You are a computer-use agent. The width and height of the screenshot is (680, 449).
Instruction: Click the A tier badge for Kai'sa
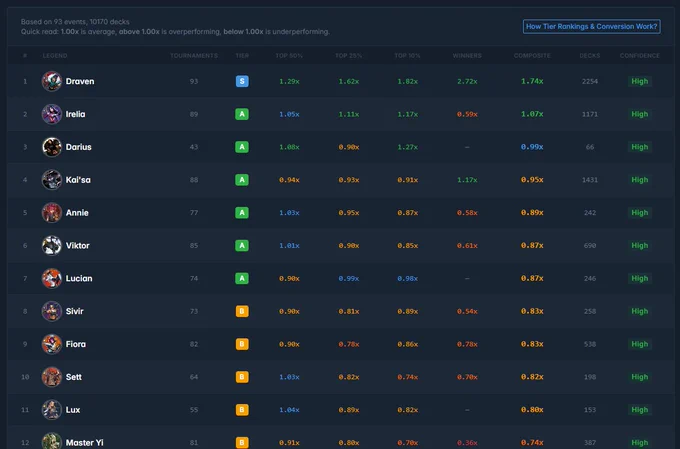point(242,180)
